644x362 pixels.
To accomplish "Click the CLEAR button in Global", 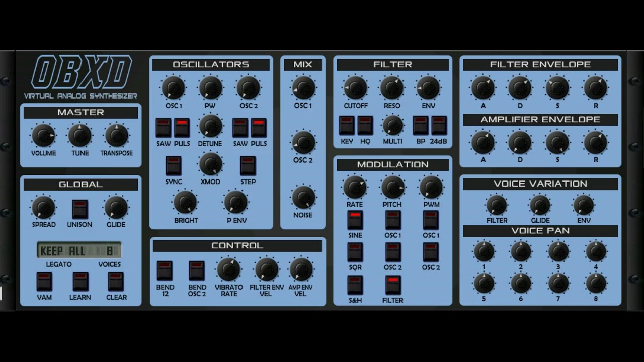I will tap(116, 282).
